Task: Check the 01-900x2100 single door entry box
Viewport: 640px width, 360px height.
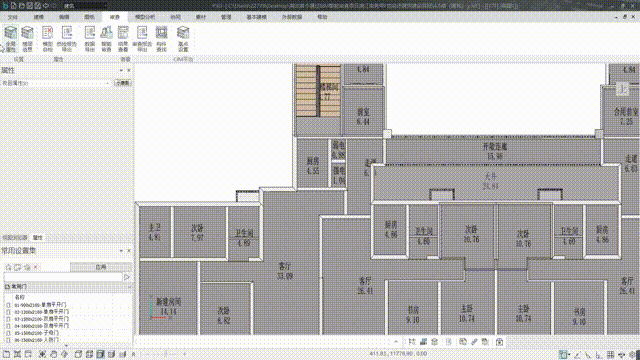Action: click(8, 305)
